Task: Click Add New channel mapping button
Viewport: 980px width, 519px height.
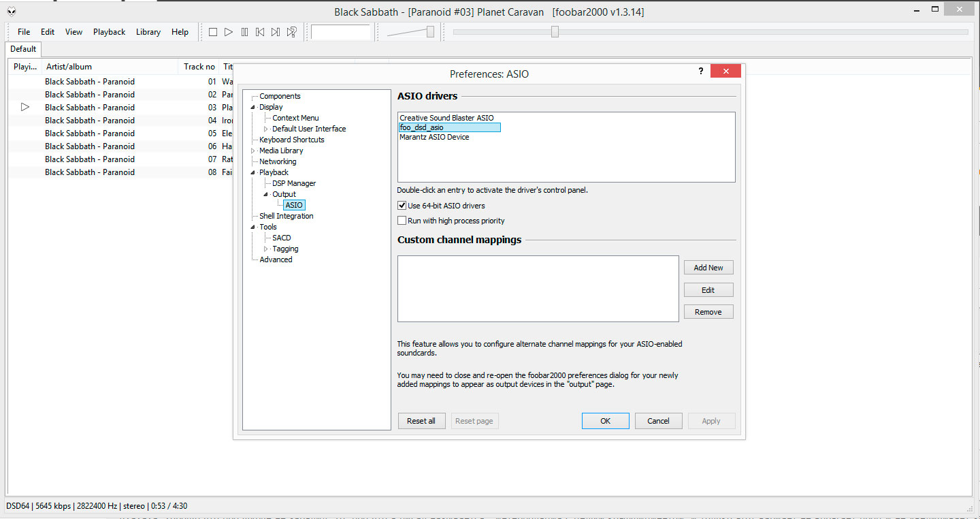Action: 708,268
